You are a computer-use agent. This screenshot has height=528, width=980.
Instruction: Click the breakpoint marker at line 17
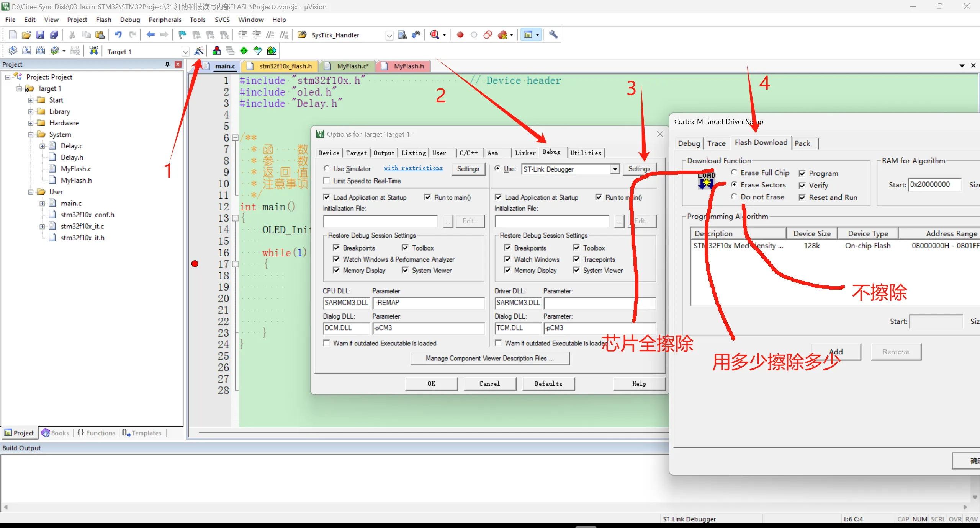[195, 264]
